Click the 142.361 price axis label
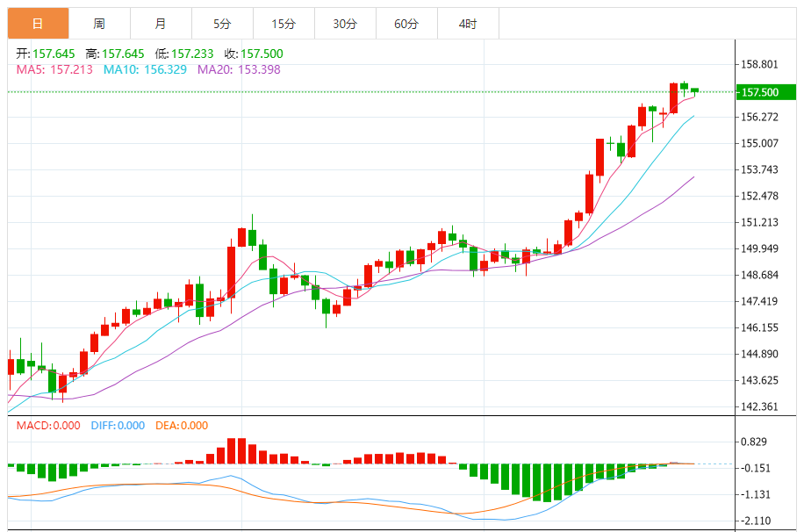The image size is (804, 532). coord(759,406)
